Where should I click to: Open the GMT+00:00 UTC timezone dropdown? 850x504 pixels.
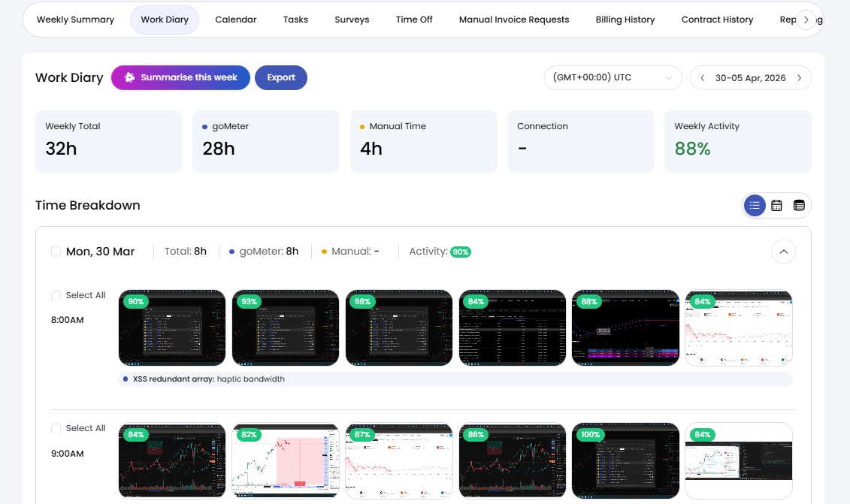pos(613,78)
